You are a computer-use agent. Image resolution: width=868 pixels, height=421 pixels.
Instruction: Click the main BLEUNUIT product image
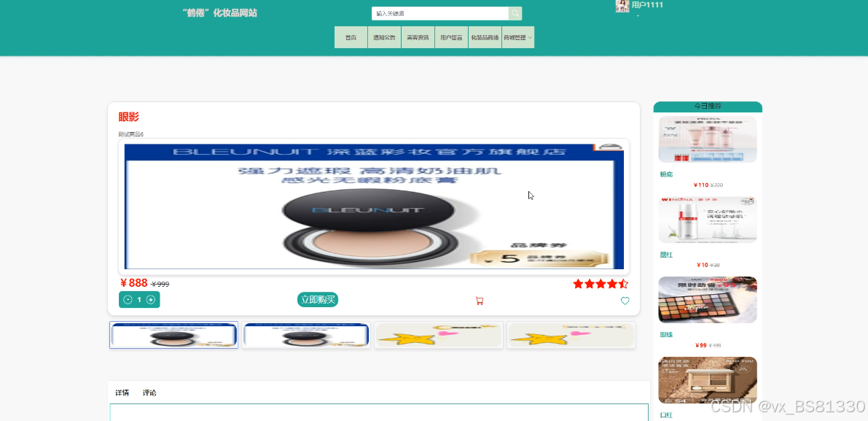click(x=374, y=206)
